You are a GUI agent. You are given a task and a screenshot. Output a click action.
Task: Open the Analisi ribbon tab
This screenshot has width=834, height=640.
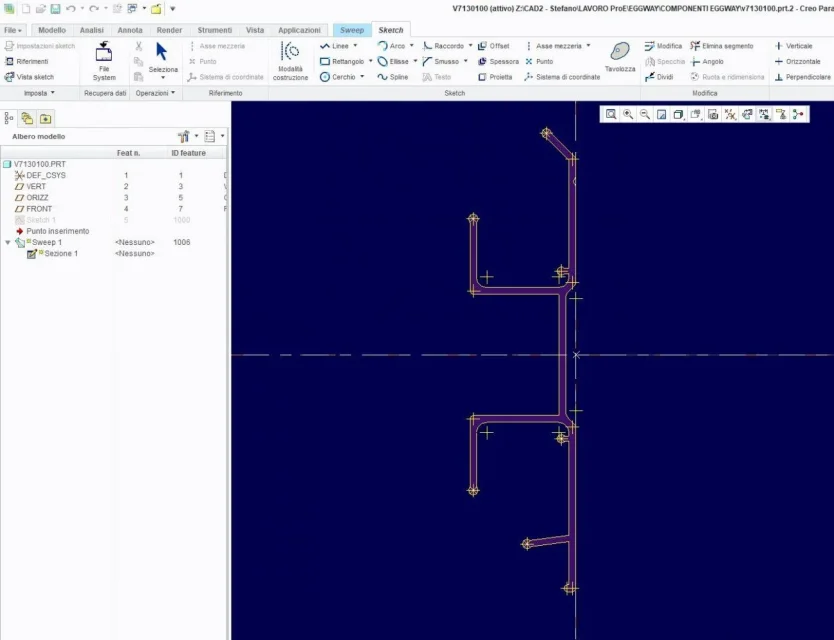[91, 30]
